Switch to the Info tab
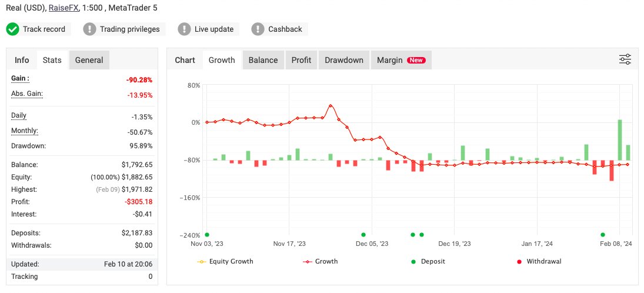644x293 pixels. [x=22, y=60]
